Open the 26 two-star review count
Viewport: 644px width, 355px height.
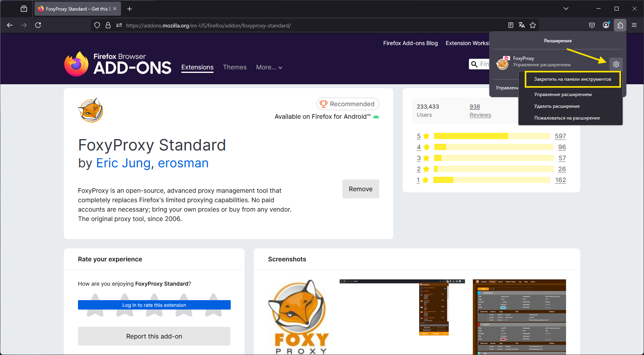pyautogui.click(x=562, y=169)
